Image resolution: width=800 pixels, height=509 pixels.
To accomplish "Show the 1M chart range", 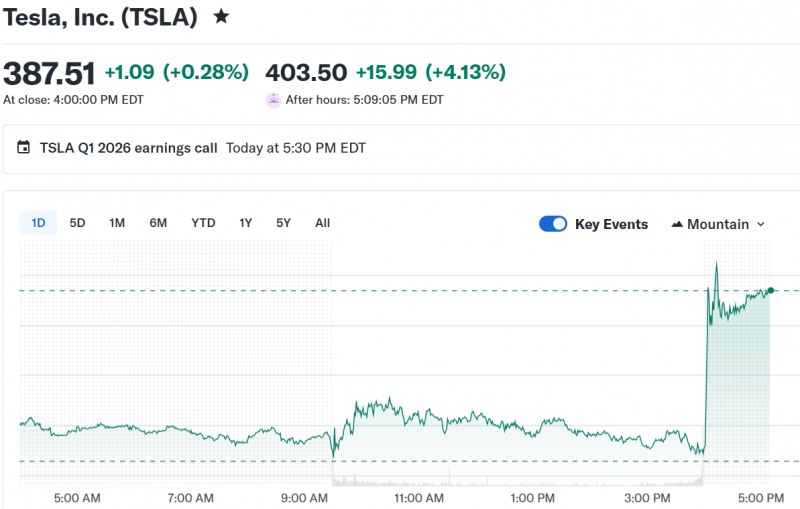I will pos(117,223).
